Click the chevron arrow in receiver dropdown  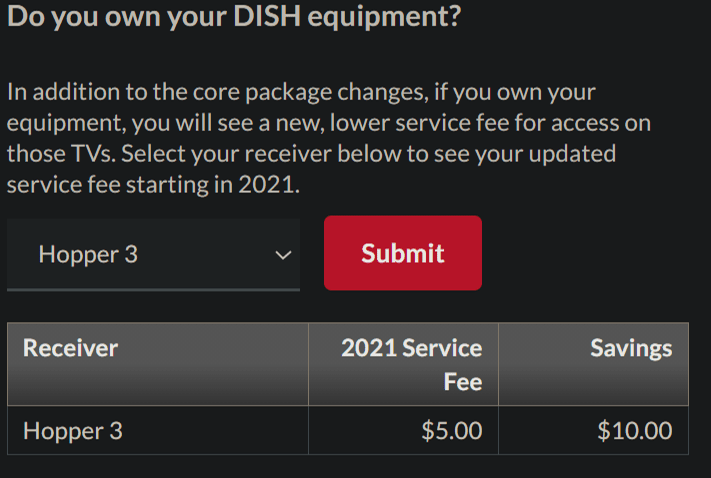click(283, 255)
